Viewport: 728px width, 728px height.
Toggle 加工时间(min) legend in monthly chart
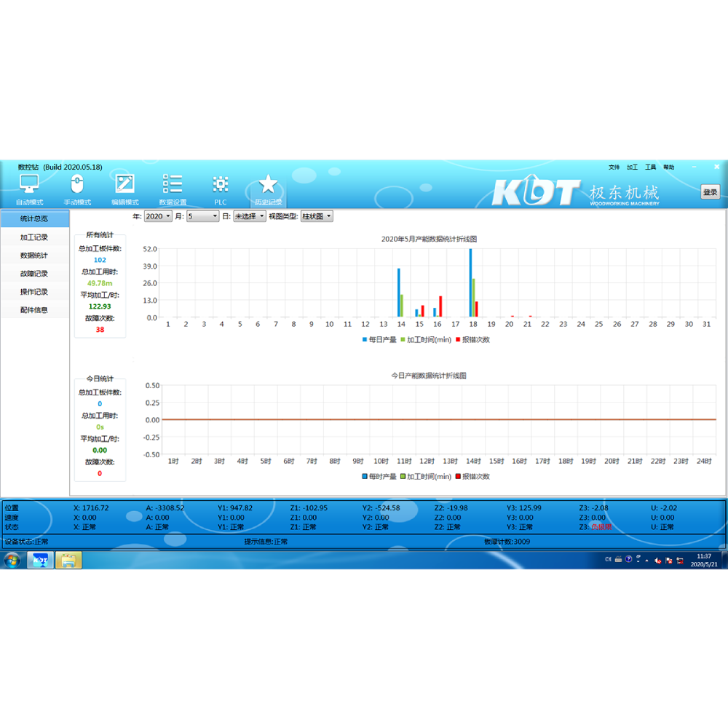(426, 339)
